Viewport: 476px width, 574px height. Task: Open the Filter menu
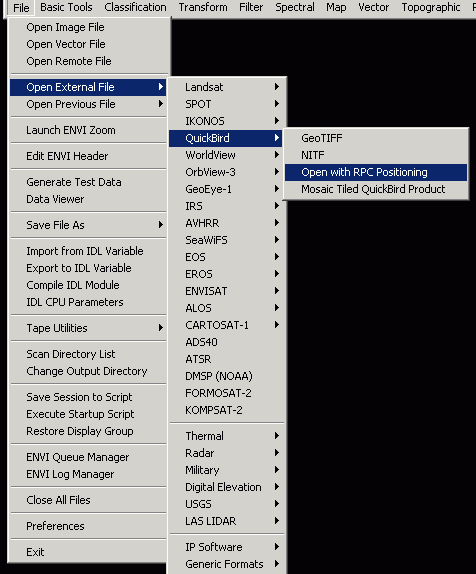tap(251, 7)
